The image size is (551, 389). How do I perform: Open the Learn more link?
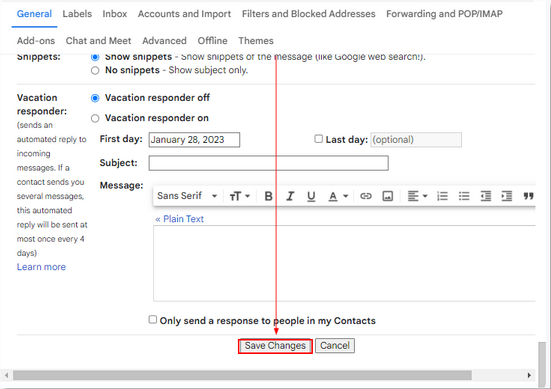click(41, 267)
